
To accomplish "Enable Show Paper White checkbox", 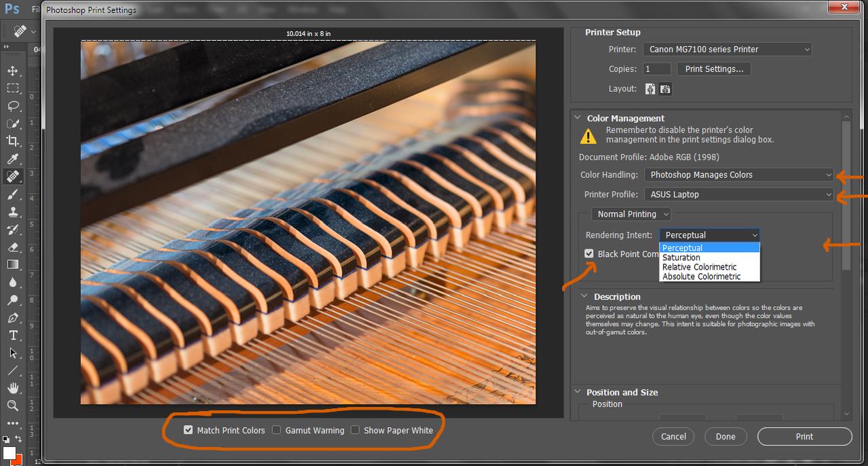I will [x=355, y=430].
